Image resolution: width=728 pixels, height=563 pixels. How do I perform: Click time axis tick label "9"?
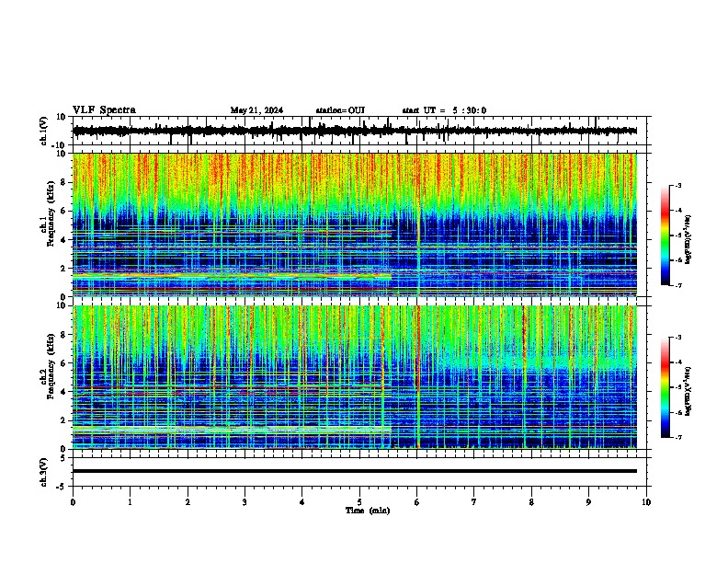588,501
